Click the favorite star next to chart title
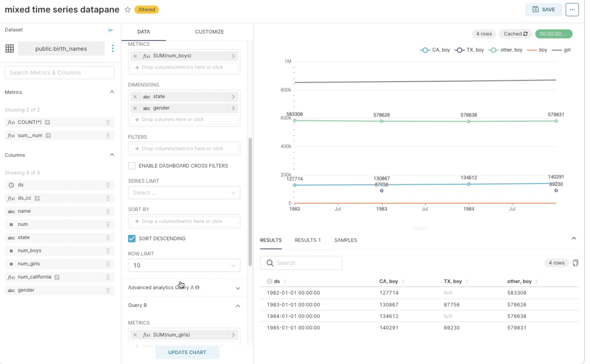The image size is (590, 364). 127,10
